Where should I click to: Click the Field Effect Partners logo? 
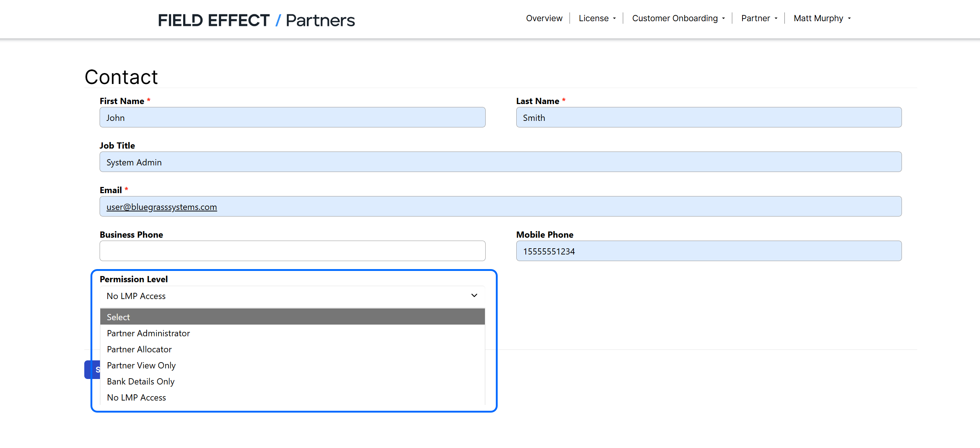point(256,20)
